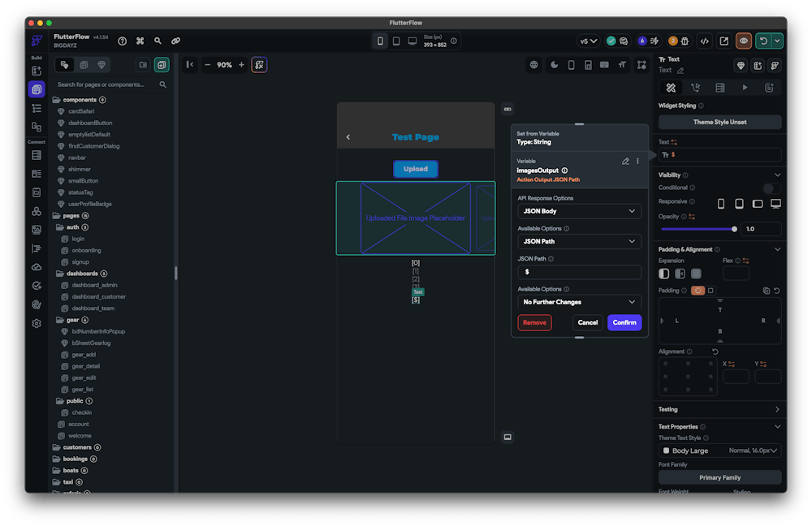Toggle desktop responsive visibility icon
Image resolution: width=812 pixels, height=526 pixels.
tap(775, 203)
